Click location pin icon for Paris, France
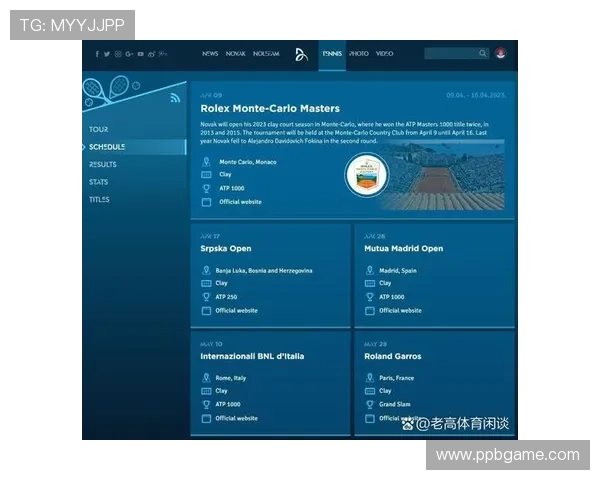The width and height of the screenshot is (600, 480). coord(370,378)
